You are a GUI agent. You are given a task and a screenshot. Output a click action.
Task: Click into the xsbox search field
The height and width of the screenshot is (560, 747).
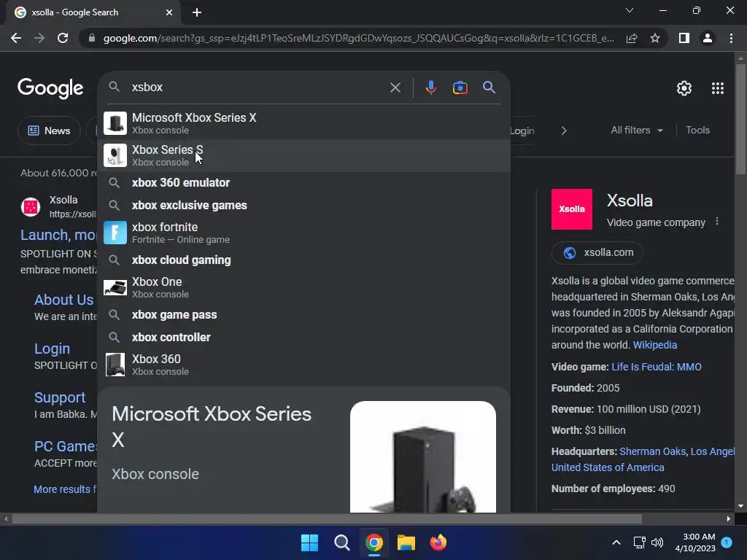pos(258,87)
